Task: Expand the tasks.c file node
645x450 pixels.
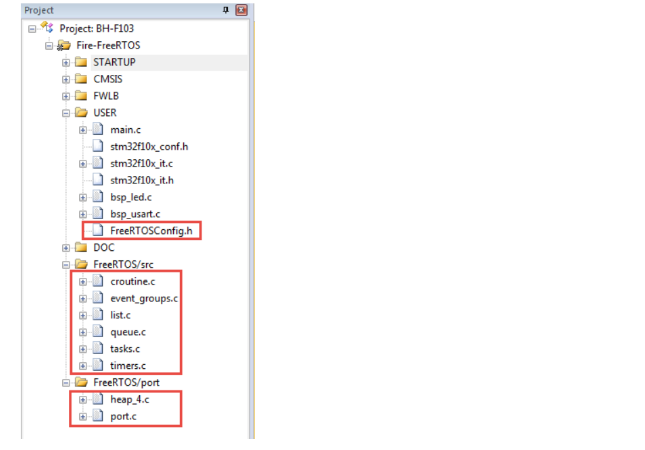Action: point(83,349)
